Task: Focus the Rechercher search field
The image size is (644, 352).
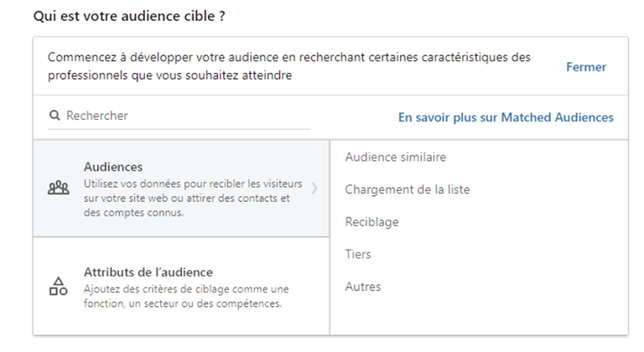Action: click(x=179, y=116)
